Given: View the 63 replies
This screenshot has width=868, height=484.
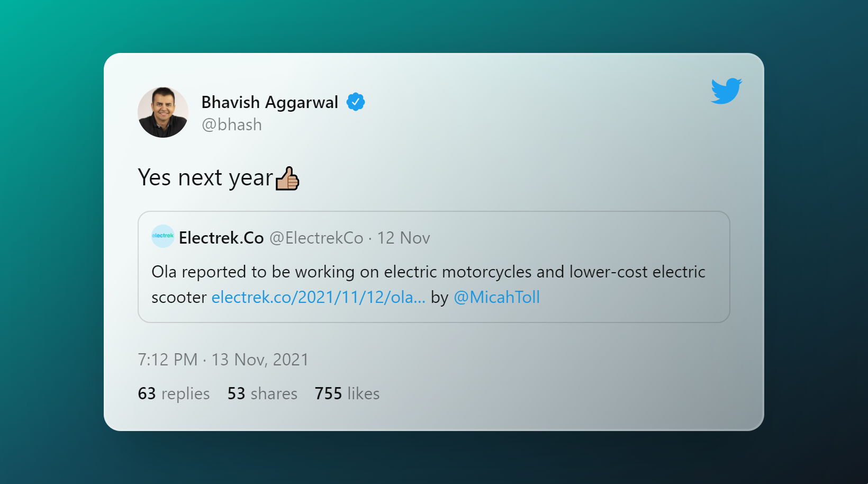Looking at the screenshot, I should [x=174, y=393].
